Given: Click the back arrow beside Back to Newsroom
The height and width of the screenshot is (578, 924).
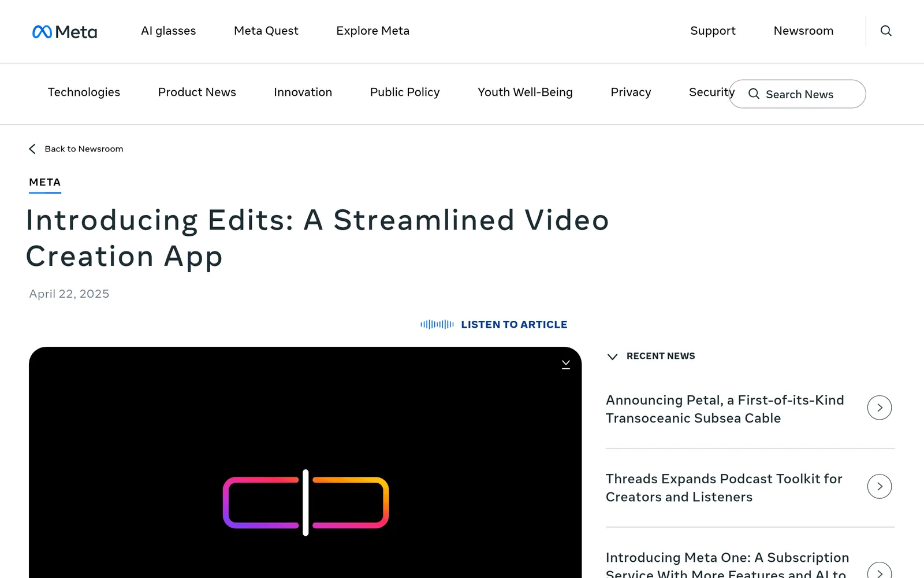Looking at the screenshot, I should coord(32,149).
